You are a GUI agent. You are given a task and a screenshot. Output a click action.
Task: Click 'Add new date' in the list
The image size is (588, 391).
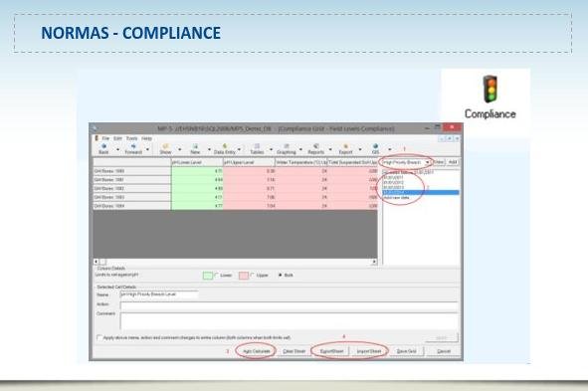397,198
